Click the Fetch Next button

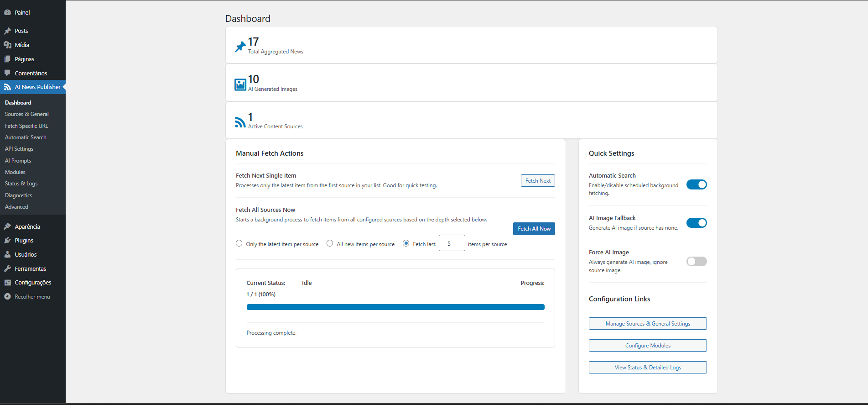point(538,181)
